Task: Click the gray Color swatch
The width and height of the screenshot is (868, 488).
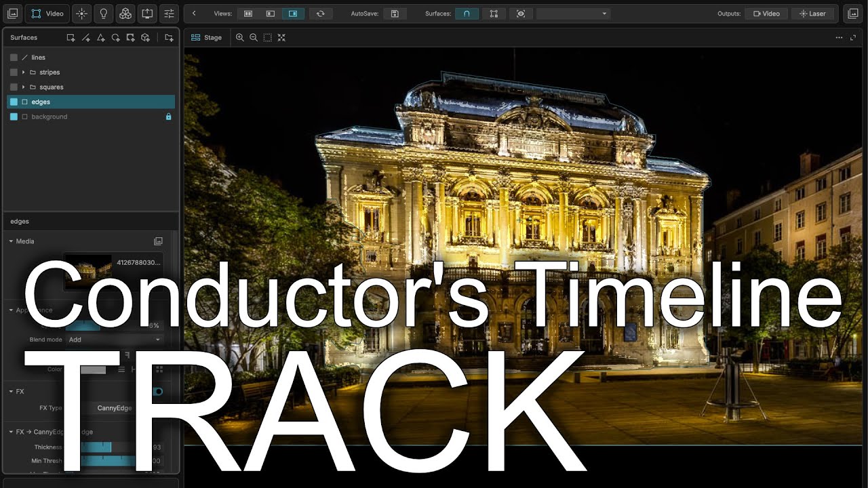Action: [93, 369]
